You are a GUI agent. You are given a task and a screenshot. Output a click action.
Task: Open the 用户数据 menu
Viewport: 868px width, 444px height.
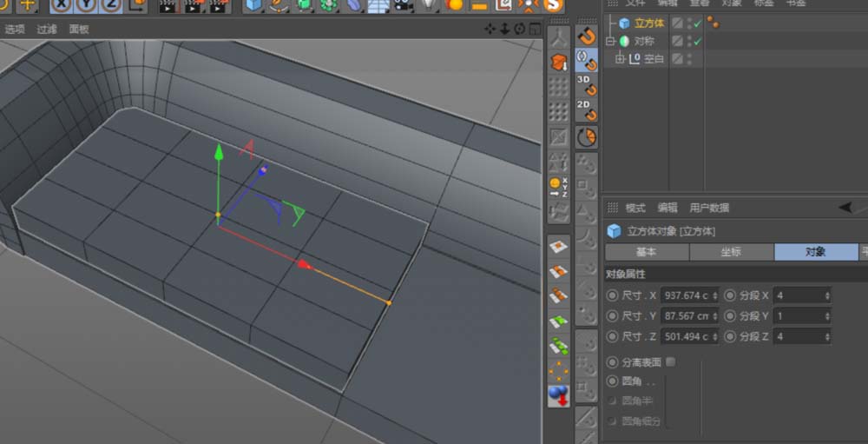pyautogui.click(x=709, y=208)
